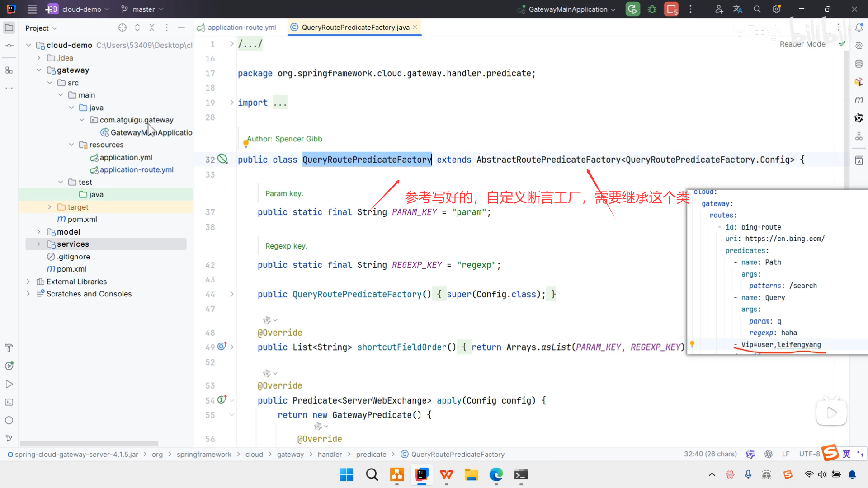This screenshot has height=488, width=868.
Task: Close the QueryRoutePredicateFactory.java tab
Action: click(x=415, y=27)
